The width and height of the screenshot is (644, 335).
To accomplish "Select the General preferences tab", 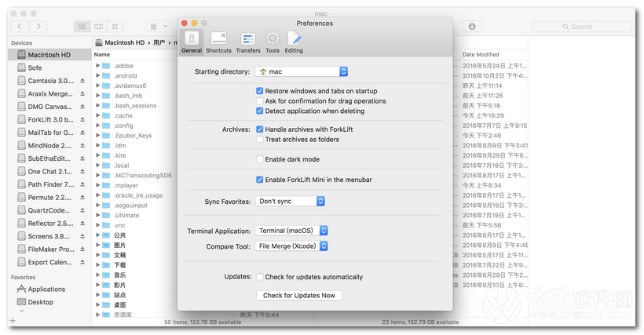I will tap(192, 42).
